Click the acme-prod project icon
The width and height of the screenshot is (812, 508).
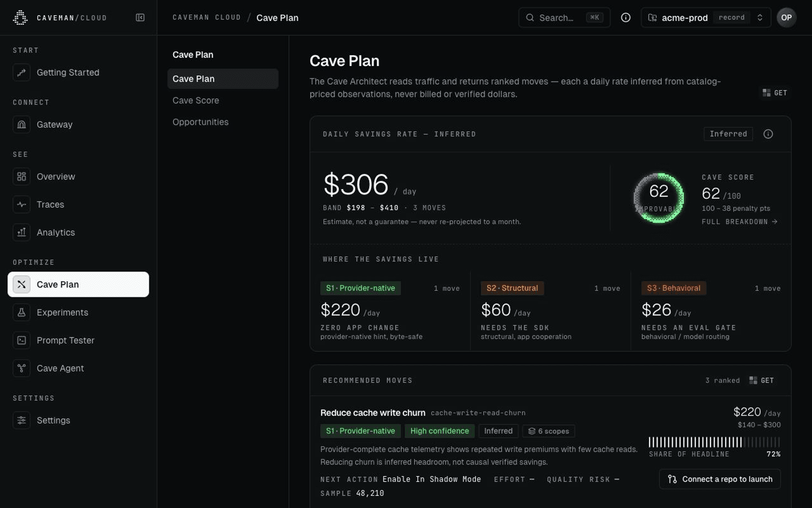[x=652, y=17]
